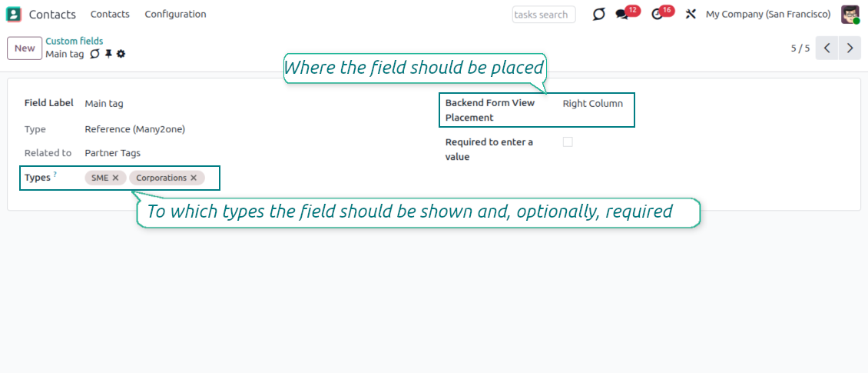Remove the Corporations tag
This screenshot has height=373, width=868.
click(194, 178)
